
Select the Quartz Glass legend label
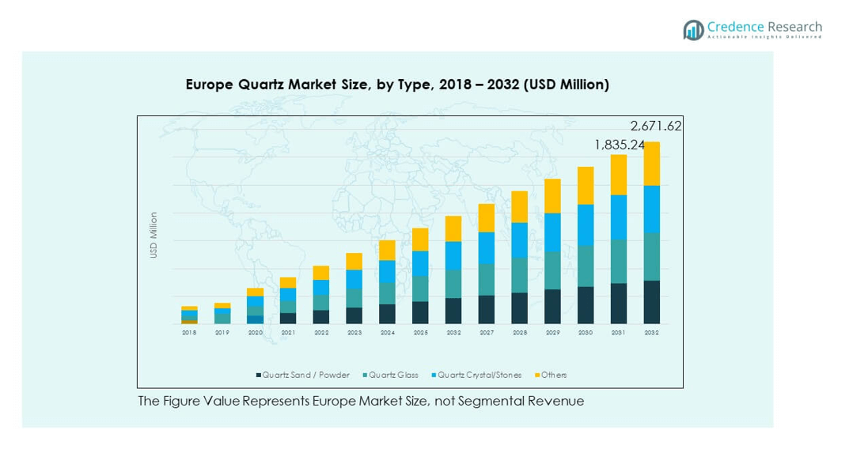tap(394, 375)
